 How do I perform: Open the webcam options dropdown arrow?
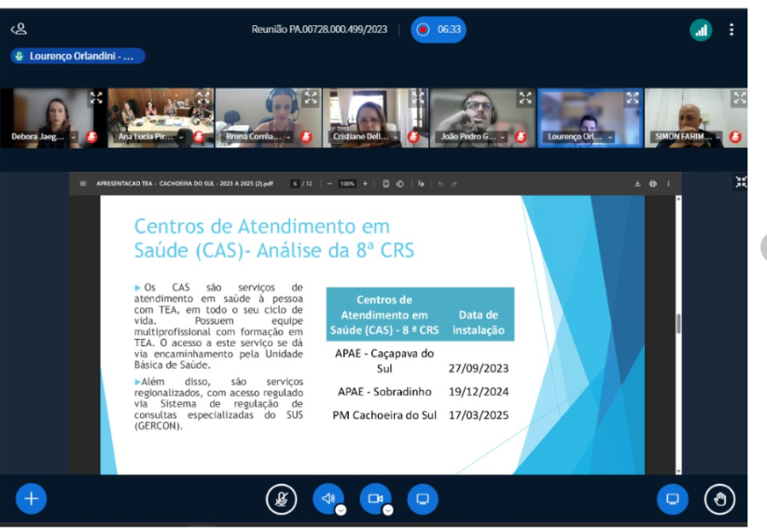click(x=388, y=511)
